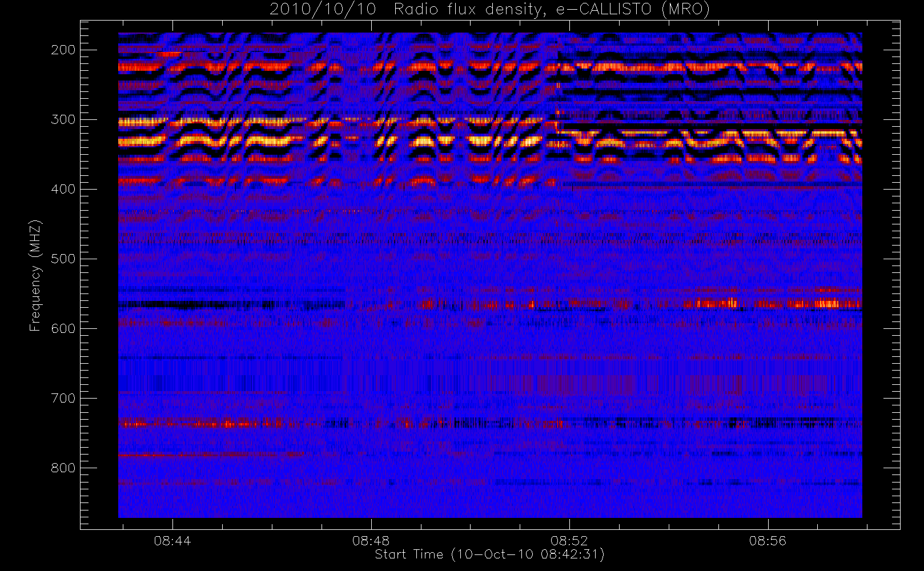Click the 08:44 time tick label

coord(172,541)
